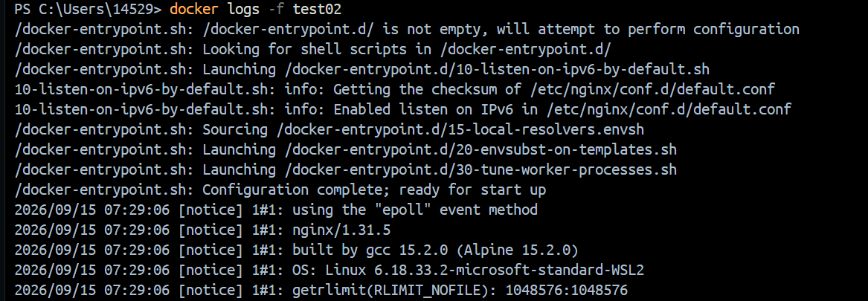Click the "epoll" word in event method line
The width and height of the screenshot is (868, 301).
pyautogui.click(x=403, y=210)
